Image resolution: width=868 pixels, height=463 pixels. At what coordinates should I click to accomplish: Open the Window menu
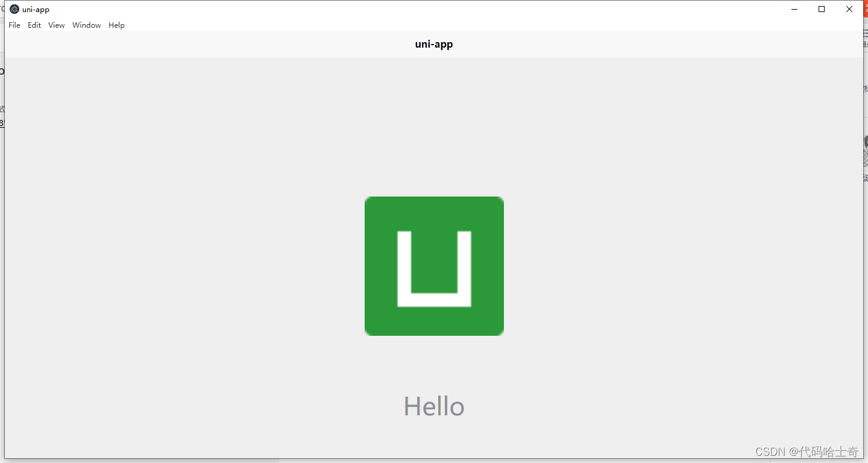point(87,25)
